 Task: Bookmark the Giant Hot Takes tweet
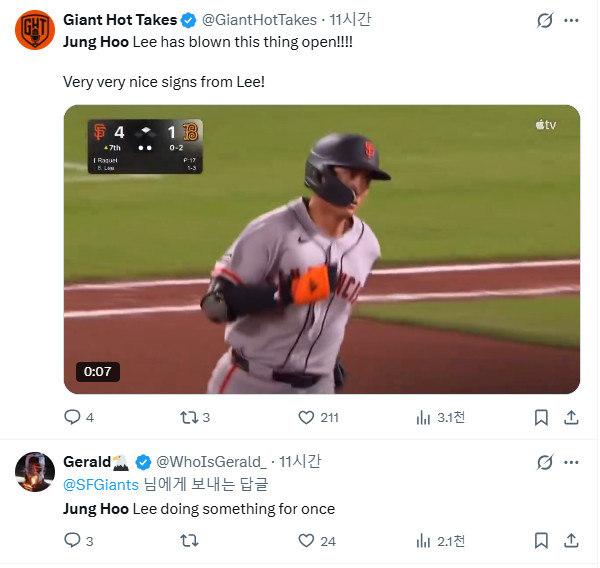[541, 417]
